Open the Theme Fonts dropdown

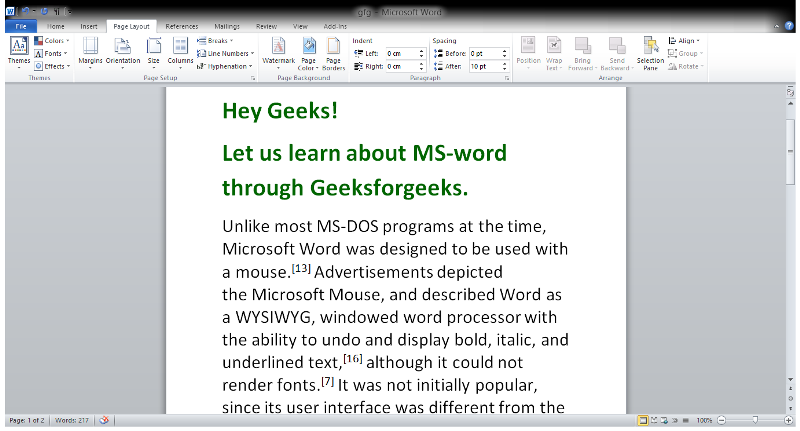(51, 53)
